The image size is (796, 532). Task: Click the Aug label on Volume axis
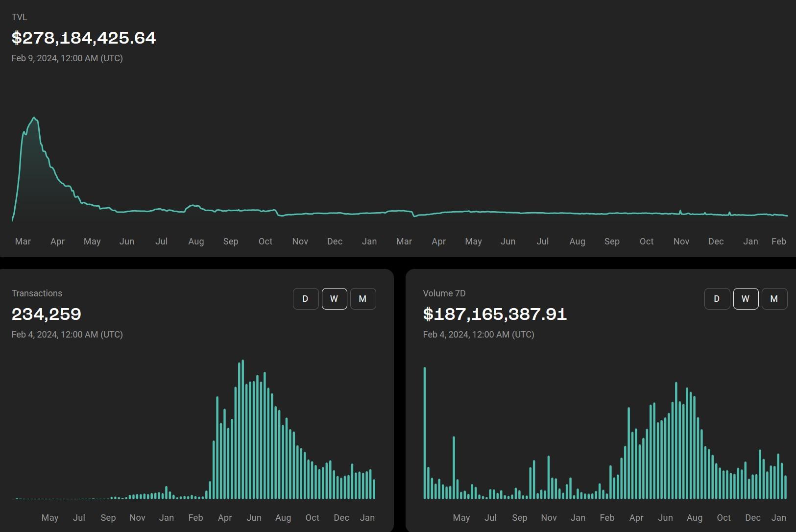695,517
